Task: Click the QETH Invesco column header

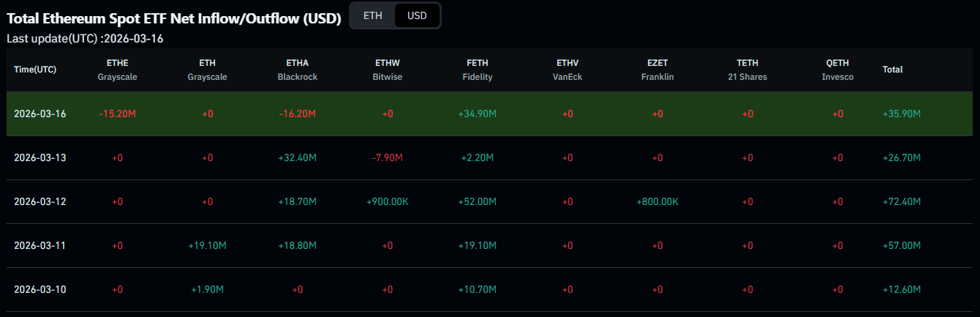Action: tap(837, 70)
